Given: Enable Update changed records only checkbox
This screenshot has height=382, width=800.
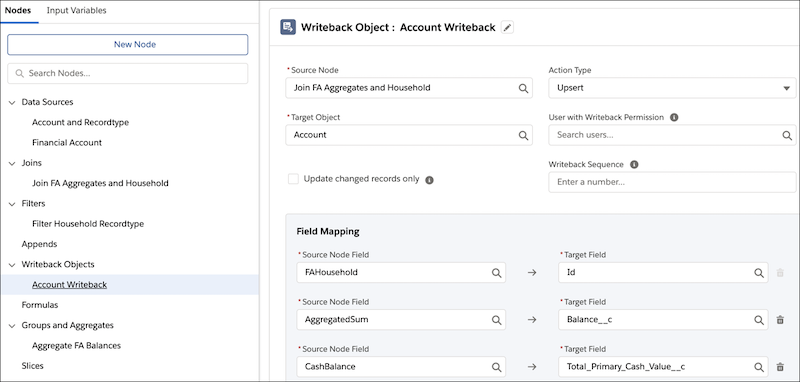Looking at the screenshot, I should coord(293,179).
